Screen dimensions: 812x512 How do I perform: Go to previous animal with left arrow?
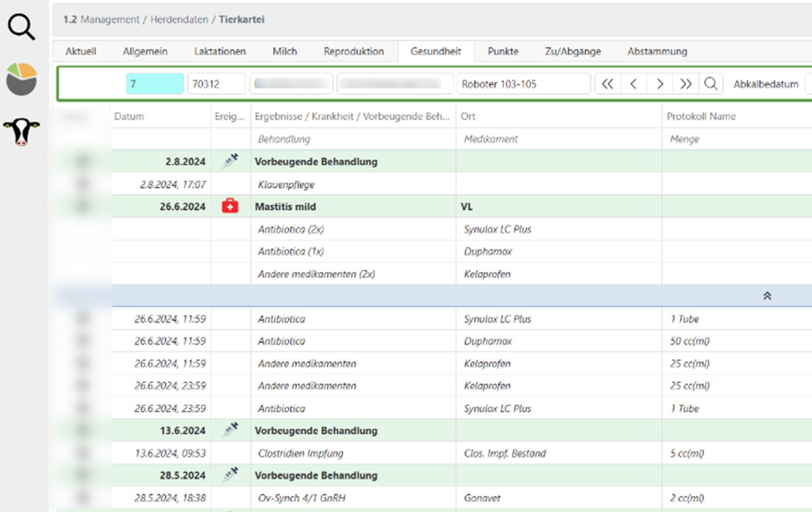pos(633,84)
